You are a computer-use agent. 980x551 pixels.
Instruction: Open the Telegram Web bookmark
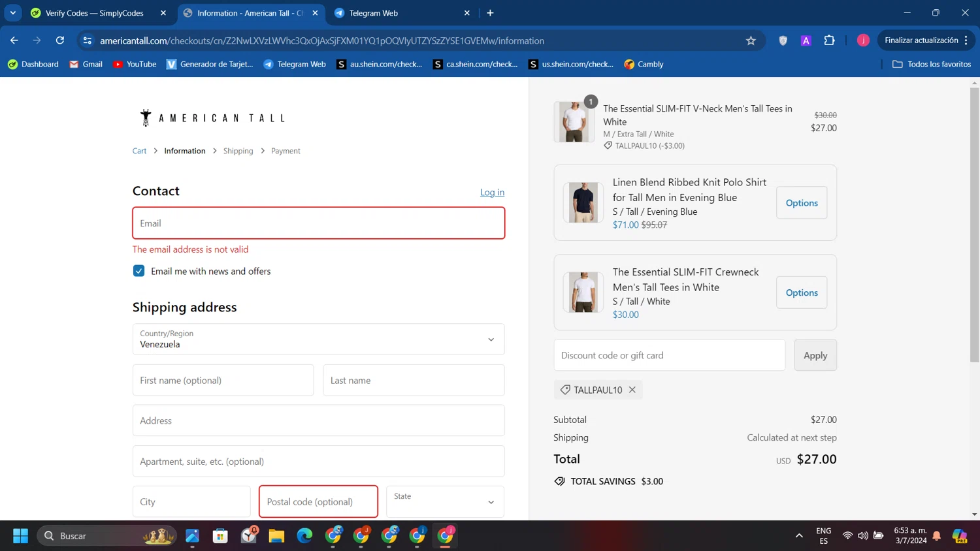pyautogui.click(x=294, y=64)
